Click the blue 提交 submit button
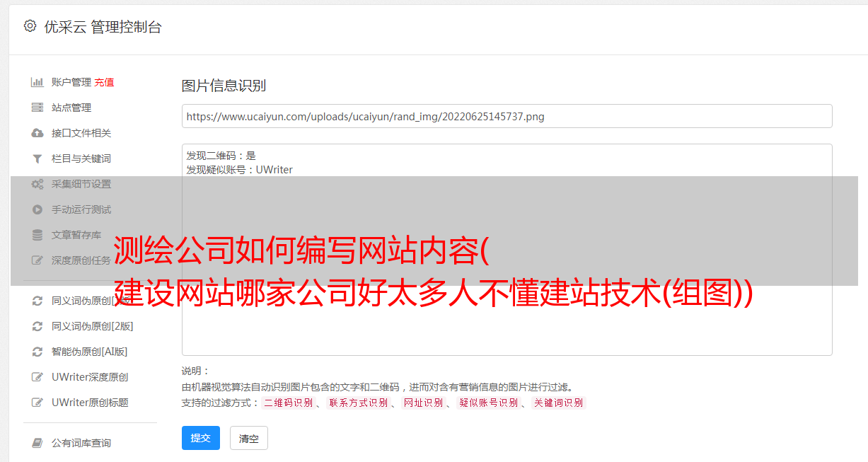868x462 pixels. tap(201, 438)
